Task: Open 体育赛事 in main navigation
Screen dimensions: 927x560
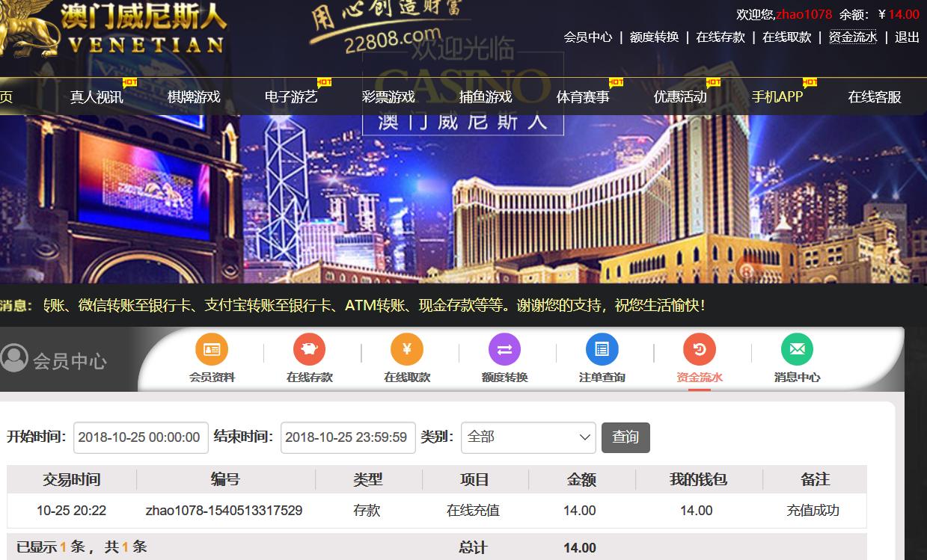Action: [583, 96]
